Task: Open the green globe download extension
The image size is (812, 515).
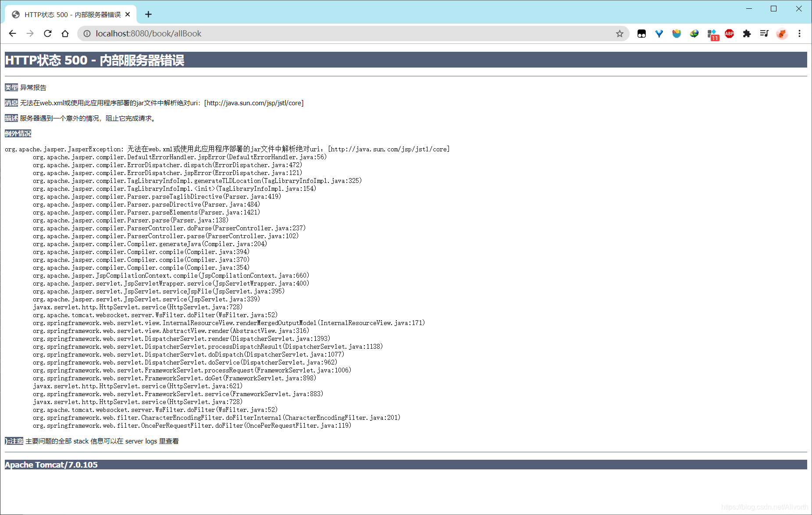Action: click(694, 33)
